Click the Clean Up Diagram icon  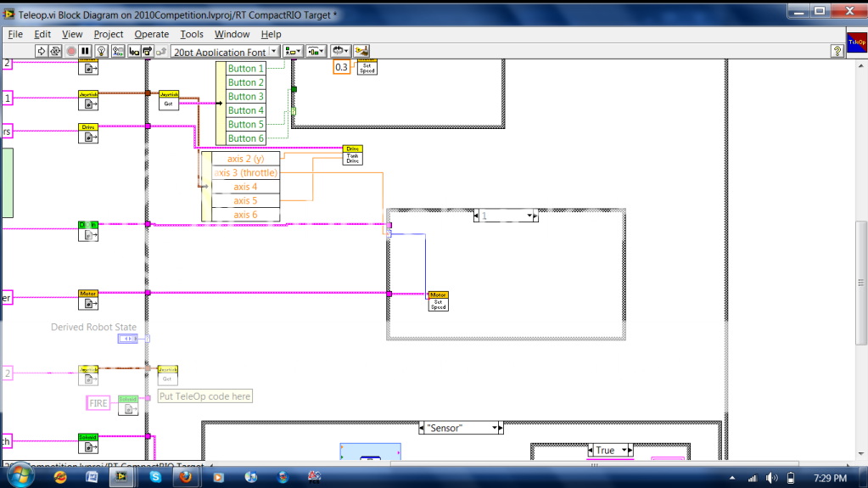point(361,52)
